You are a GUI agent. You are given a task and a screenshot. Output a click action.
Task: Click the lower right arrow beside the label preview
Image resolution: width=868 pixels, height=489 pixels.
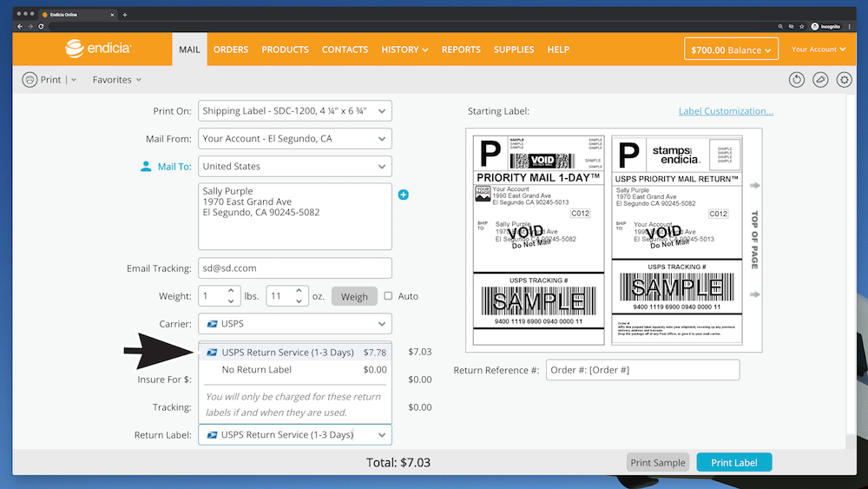click(x=754, y=294)
